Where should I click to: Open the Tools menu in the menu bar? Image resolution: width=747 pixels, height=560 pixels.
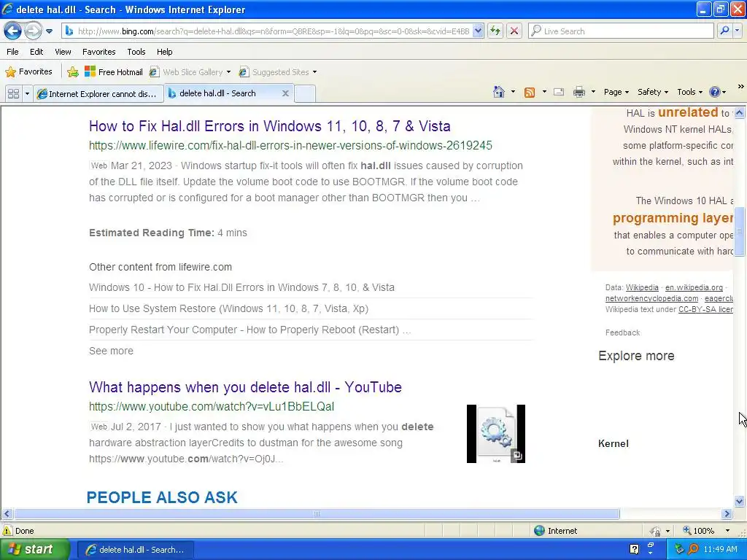(x=136, y=52)
